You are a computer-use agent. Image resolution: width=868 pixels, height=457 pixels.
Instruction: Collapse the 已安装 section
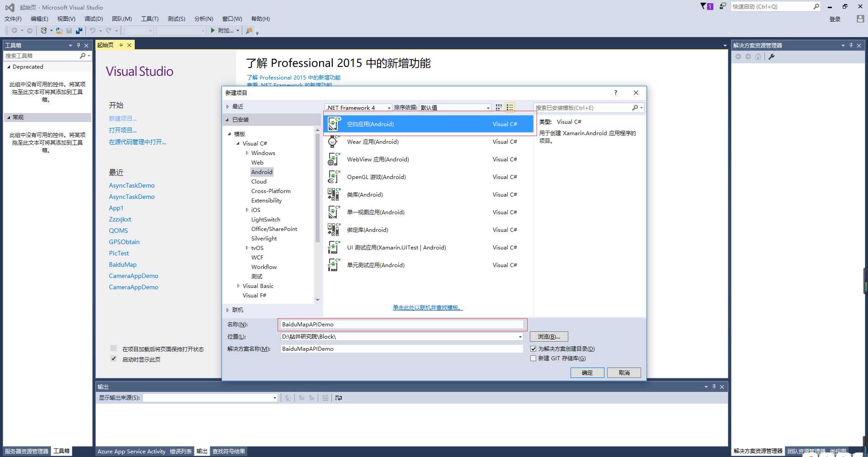click(227, 120)
